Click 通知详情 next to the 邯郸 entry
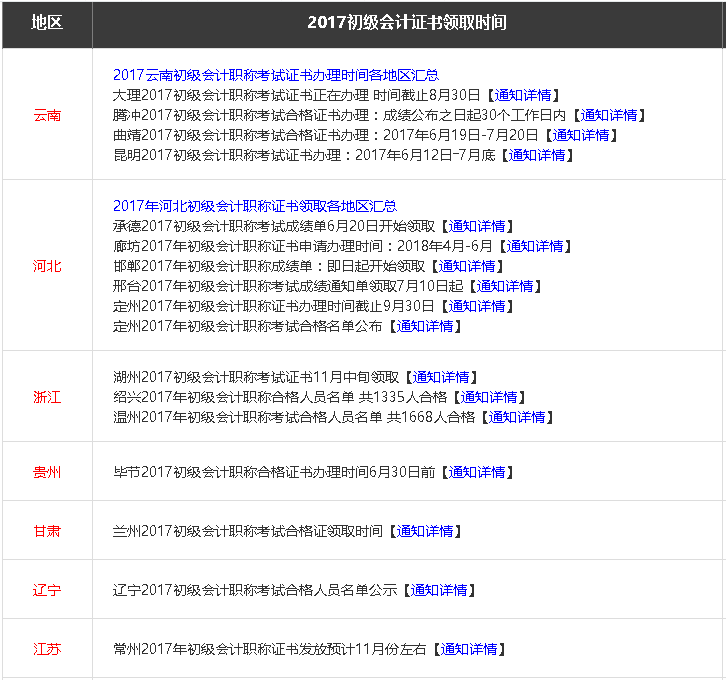Screen dimensions: 726x680 click(466, 266)
